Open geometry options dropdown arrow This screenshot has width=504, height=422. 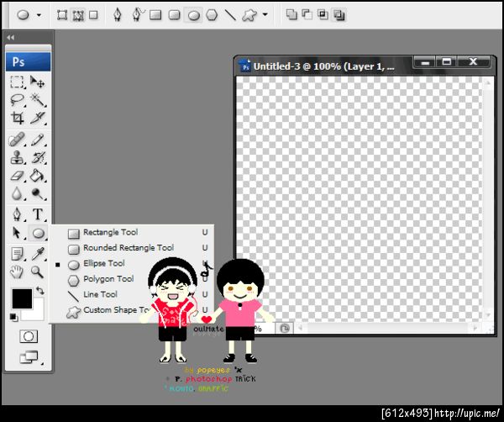pos(265,14)
